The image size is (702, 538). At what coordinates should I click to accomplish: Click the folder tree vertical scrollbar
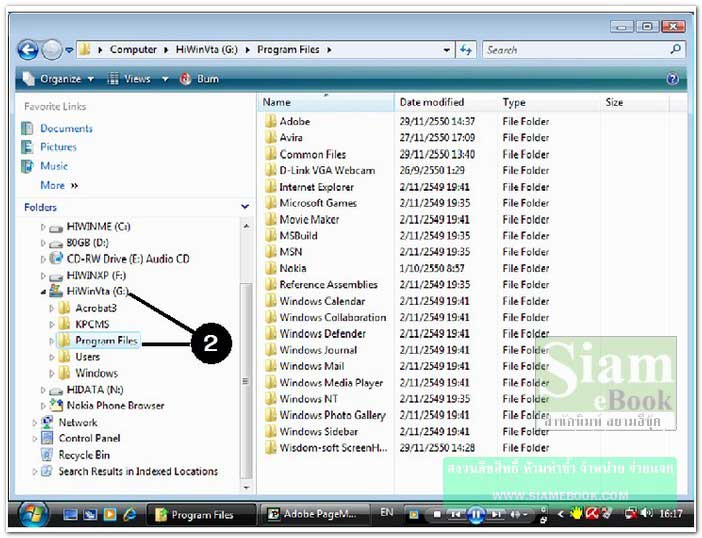(246, 380)
